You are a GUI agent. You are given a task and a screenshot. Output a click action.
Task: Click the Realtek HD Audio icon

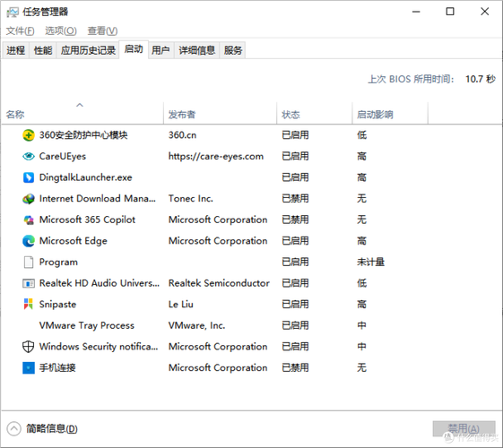click(x=28, y=283)
